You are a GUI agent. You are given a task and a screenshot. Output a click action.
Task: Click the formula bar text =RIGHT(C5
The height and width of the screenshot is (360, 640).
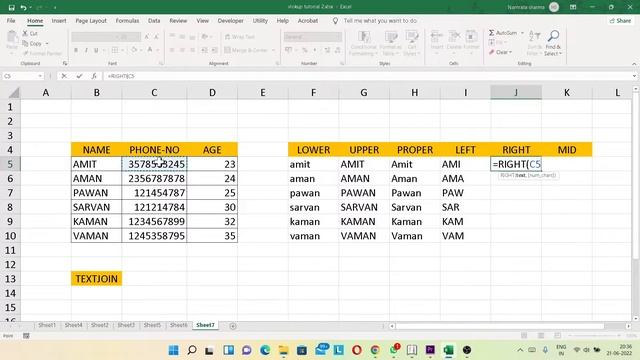click(121, 76)
